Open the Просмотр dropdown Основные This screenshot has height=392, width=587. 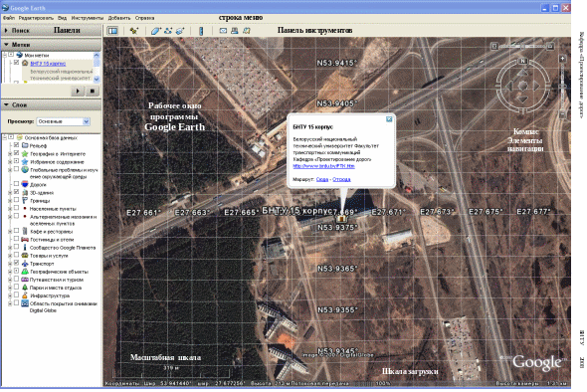point(63,121)
